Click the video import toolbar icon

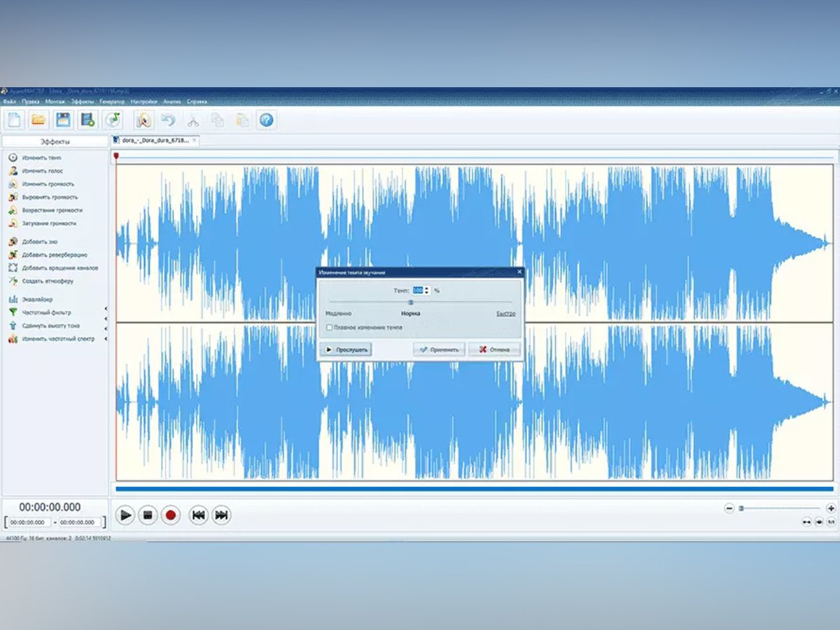pos(87,120)
